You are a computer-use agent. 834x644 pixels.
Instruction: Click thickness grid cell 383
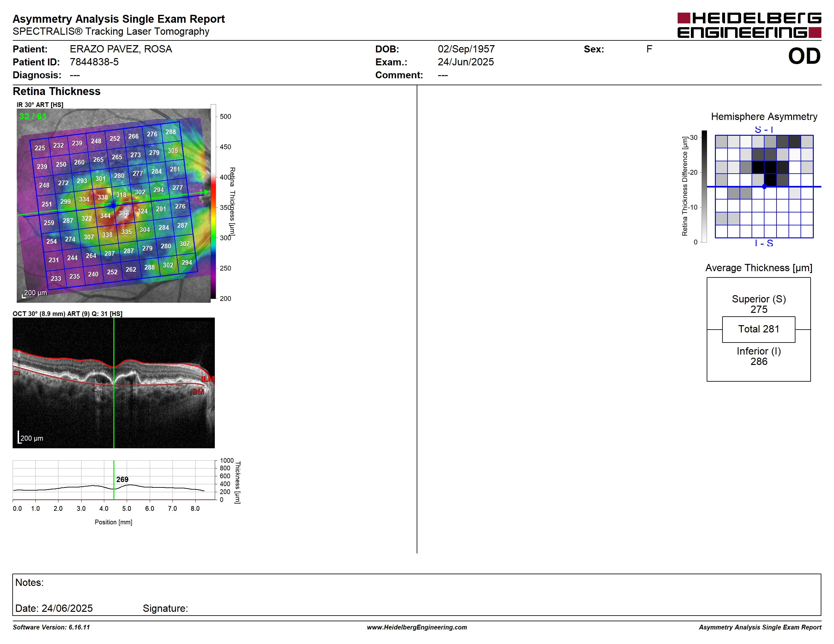pos(124,213)
